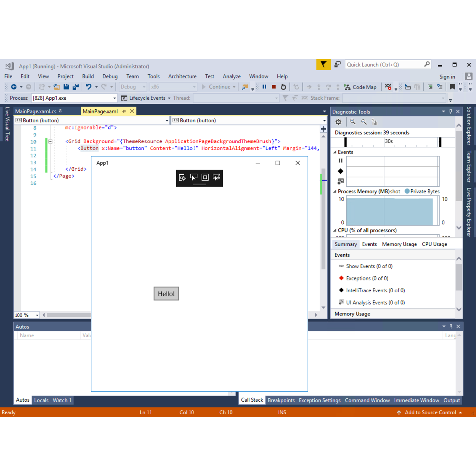476x476 pixels.
Task: Select the Enable Selection tool in the XAML overlay
Action: (194, 178)
